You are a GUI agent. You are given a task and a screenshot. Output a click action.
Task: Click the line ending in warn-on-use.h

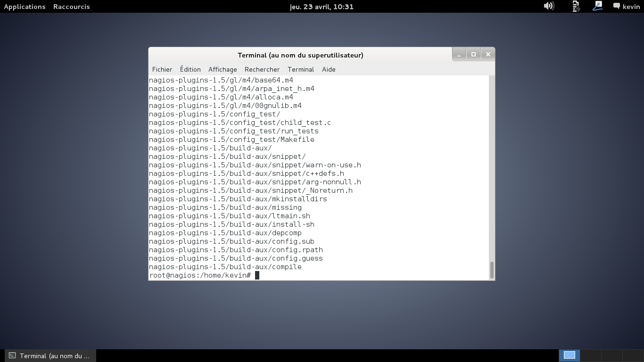255,165
